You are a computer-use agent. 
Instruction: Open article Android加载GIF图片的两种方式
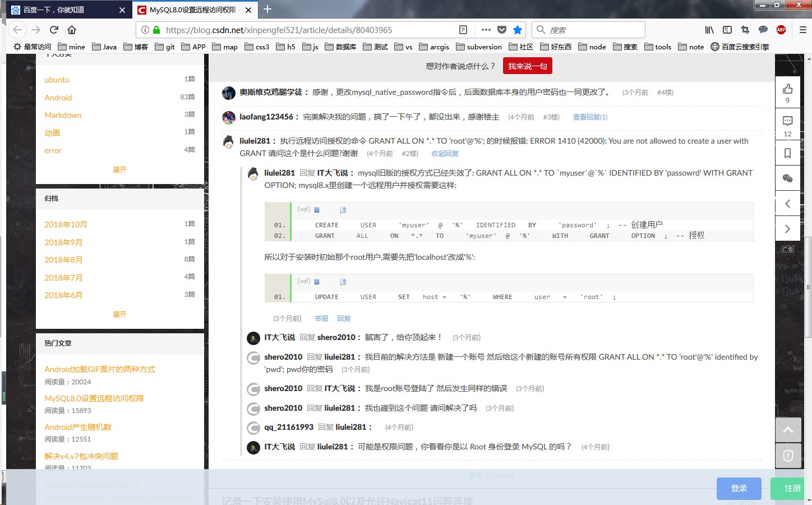tap(100, 369)
